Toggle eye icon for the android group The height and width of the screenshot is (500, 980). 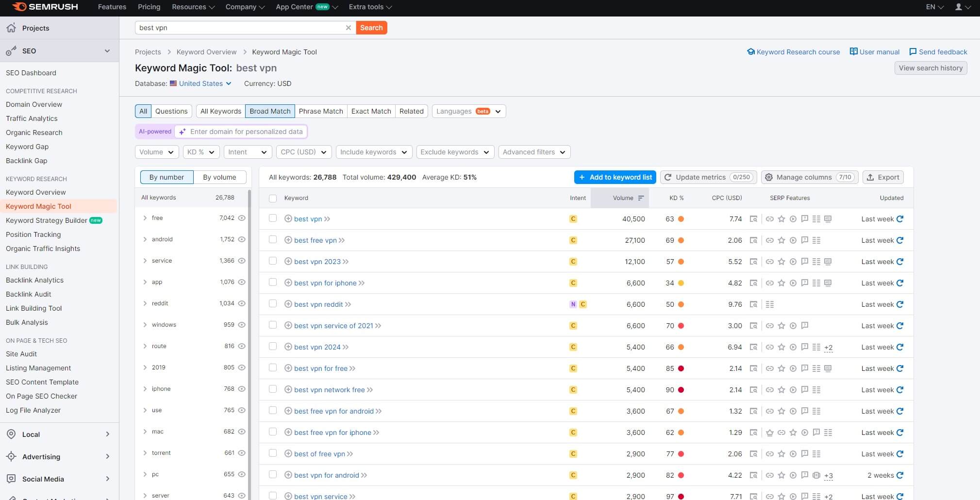point(242,239)
